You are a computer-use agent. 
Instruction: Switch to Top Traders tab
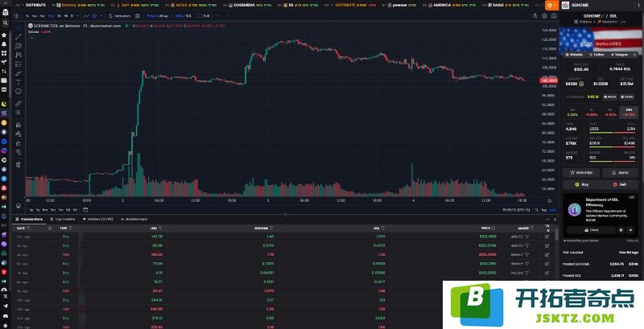(63, 219)
